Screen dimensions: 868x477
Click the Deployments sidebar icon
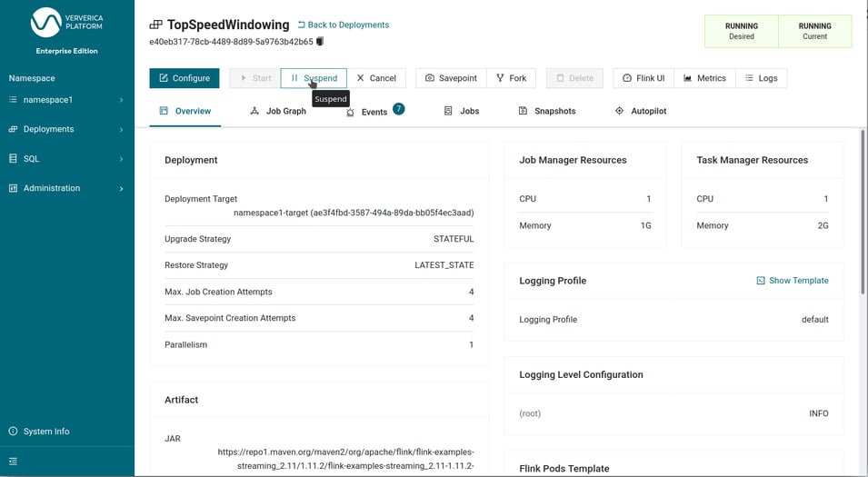coord(13,129)
